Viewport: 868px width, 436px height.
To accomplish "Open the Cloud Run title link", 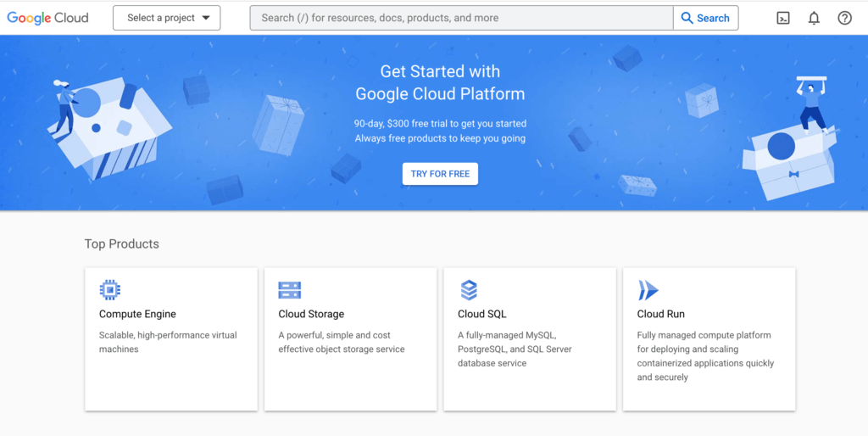I will [x=660, y=314].
